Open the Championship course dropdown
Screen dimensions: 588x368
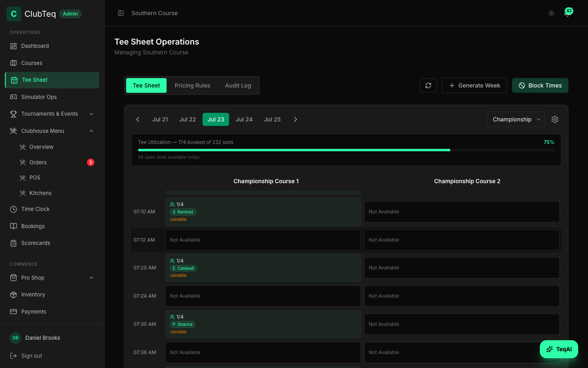point(516,119)
